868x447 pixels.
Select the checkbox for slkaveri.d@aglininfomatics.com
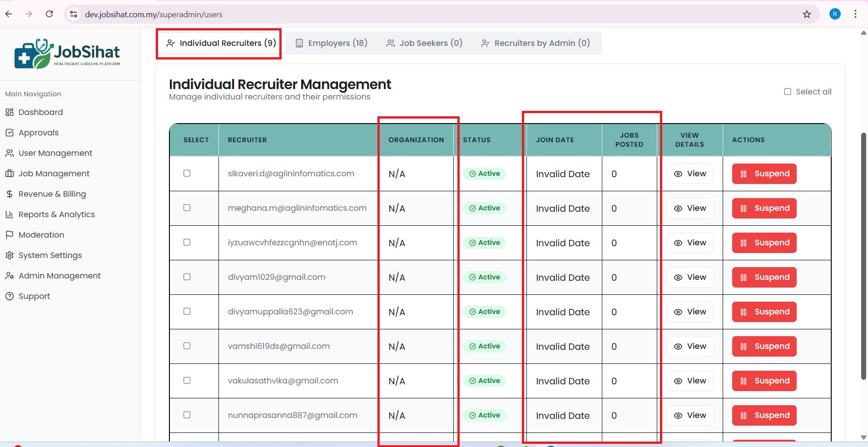pyautogui.click(x=187, y=174)
